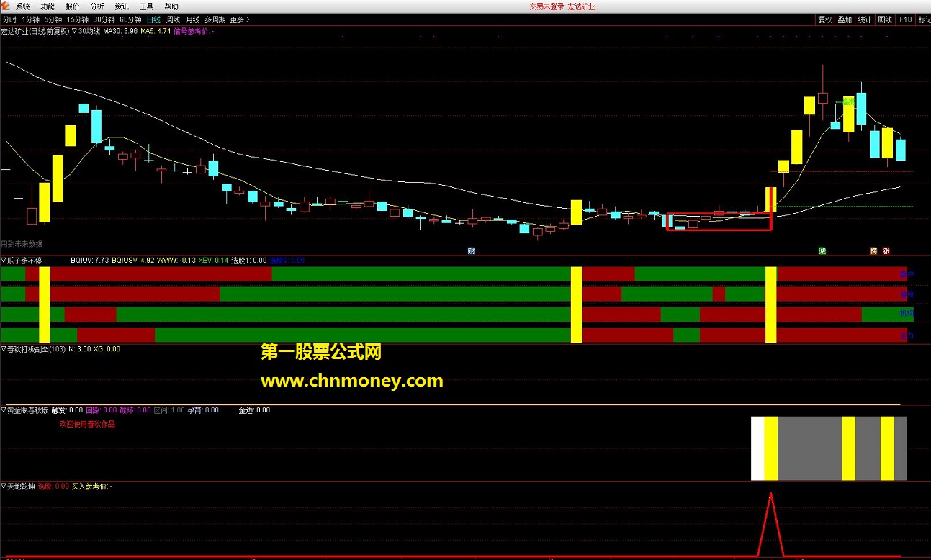The height and width of the screenshot is (560, 931).
Task: Click the white bar in 黄金眼春秋版 panel
Action: [757, 448]
